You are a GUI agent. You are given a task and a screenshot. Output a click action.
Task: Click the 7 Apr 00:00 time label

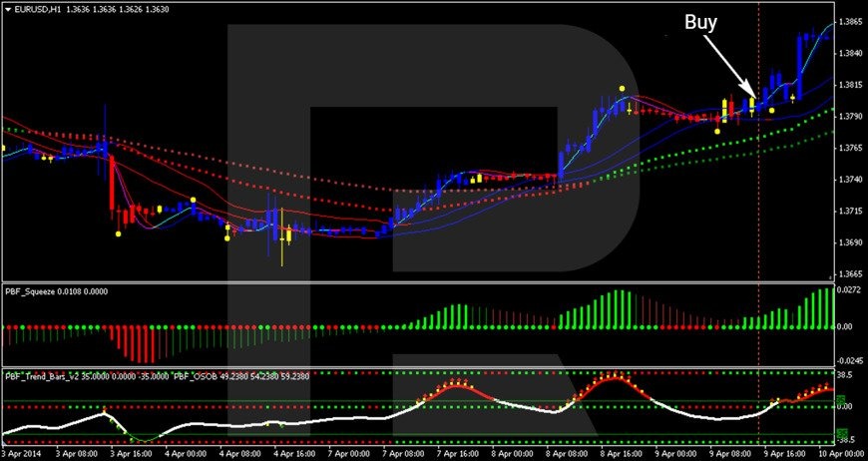351,453
